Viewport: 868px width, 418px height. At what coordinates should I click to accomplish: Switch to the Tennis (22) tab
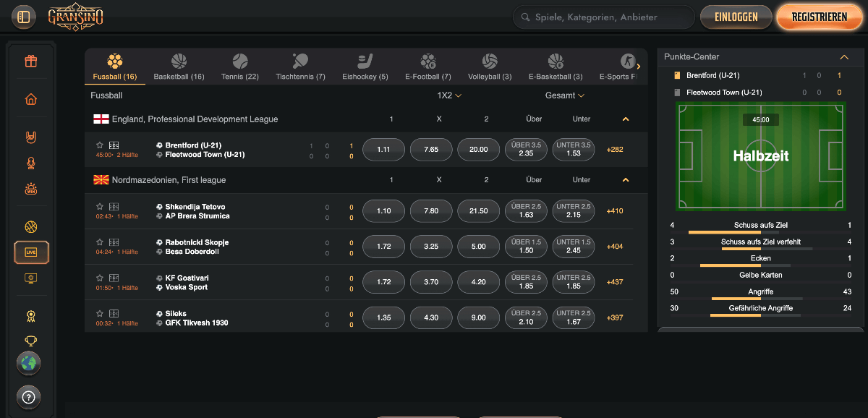239,67
